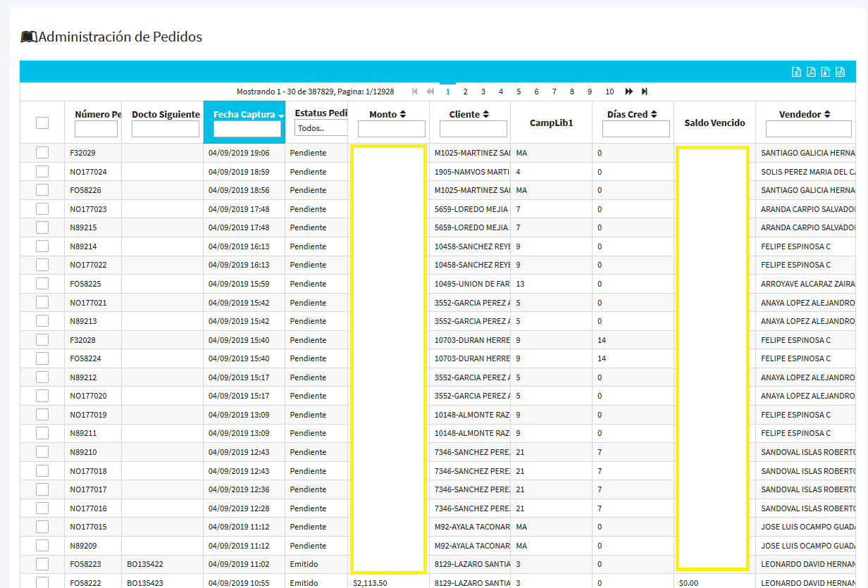Open the Estatus Pedido 'Todos..' dropdown
868x588 pixels.
coord(321,128)
